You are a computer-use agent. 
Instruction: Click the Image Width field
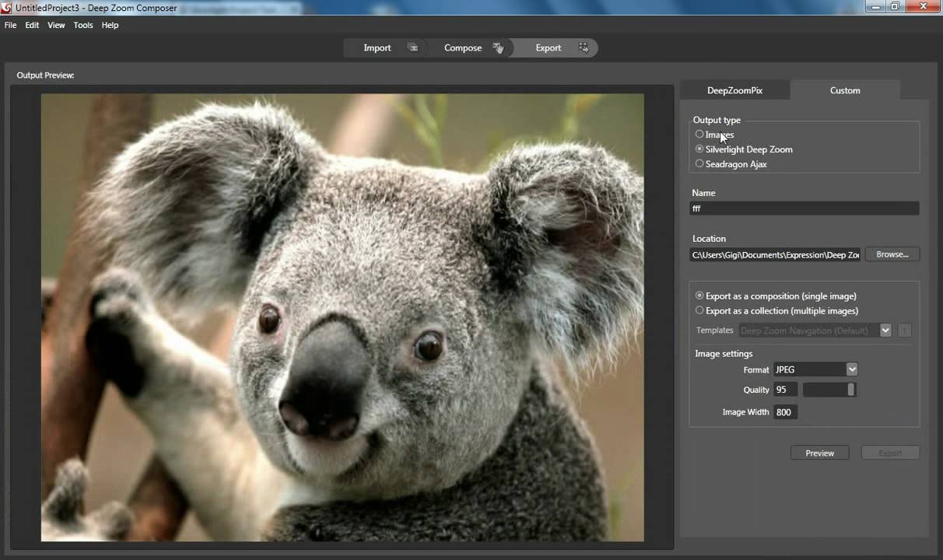pos(784,412)
